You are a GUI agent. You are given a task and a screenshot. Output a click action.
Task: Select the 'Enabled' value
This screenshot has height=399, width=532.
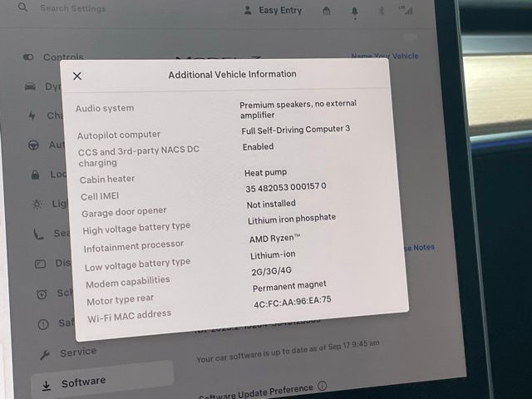point(259,146)
